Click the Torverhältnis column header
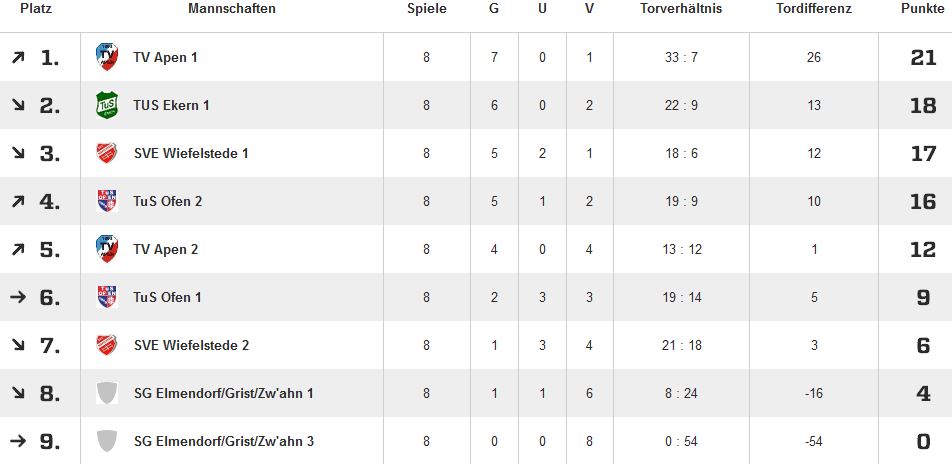 681,9
